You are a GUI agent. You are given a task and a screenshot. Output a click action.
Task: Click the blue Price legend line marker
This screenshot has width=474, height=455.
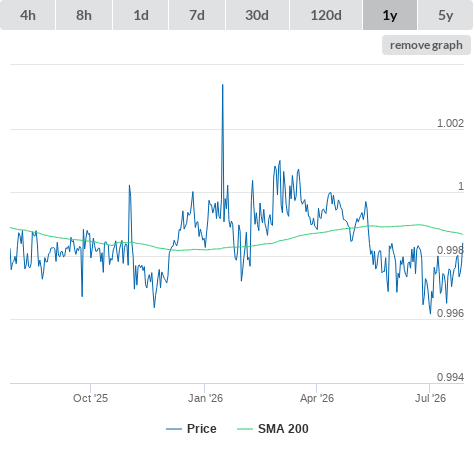[174, 429]
